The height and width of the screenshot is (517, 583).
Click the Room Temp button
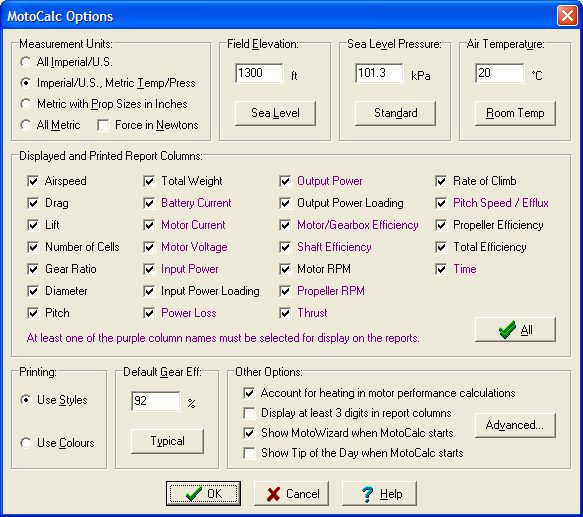click(515, 113)
